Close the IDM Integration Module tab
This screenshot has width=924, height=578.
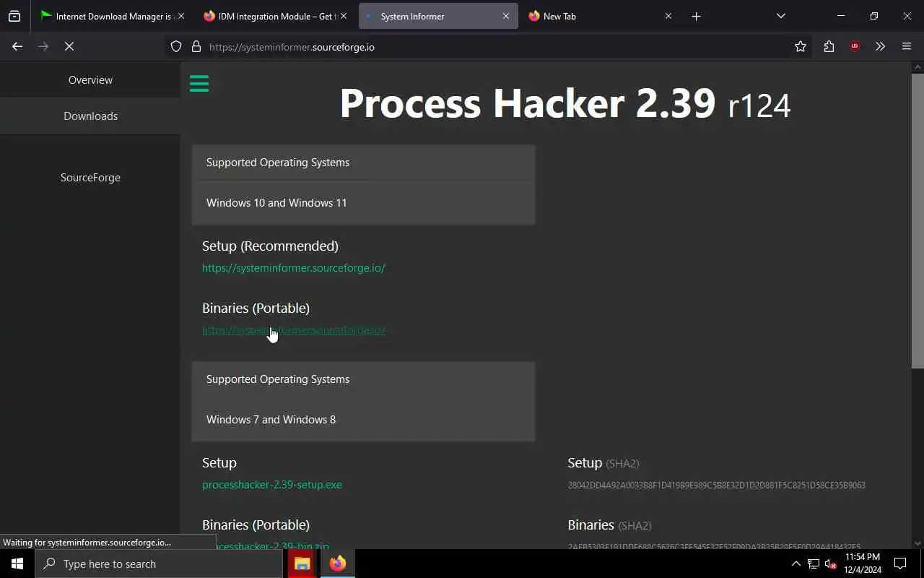pos(343,16)
